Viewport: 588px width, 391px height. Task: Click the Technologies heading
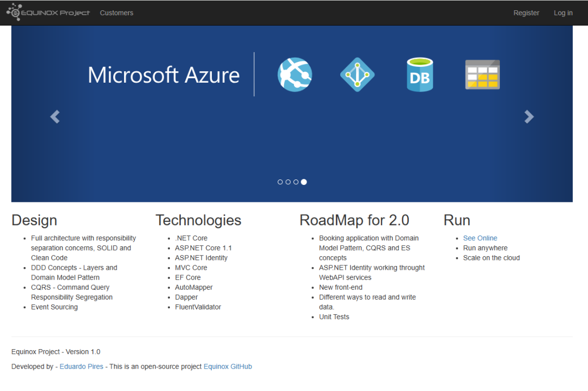(x=198, y=220)
